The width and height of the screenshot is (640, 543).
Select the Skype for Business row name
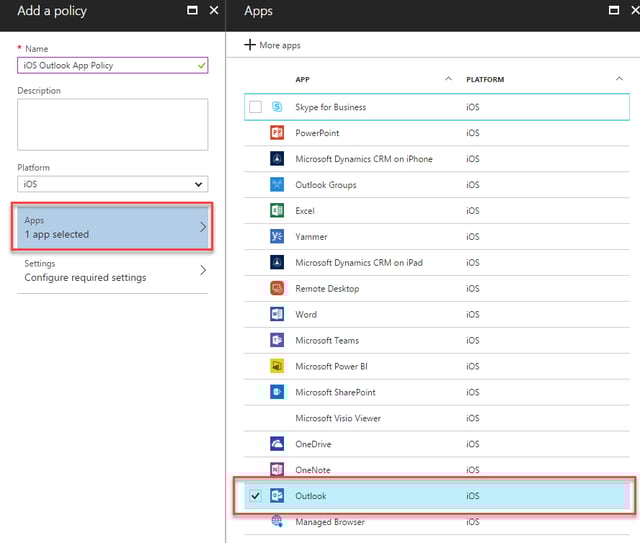tap(331, 107)
